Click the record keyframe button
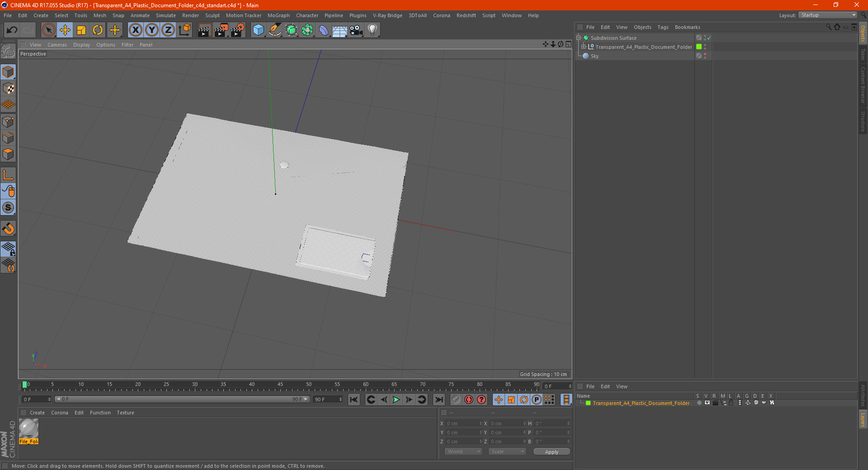This screenshot has width=868, height=470. point(456,399)
